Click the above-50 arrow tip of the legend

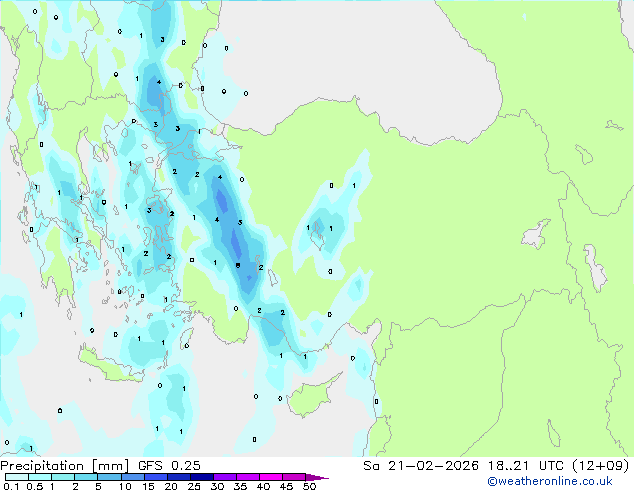pos(317,477)
